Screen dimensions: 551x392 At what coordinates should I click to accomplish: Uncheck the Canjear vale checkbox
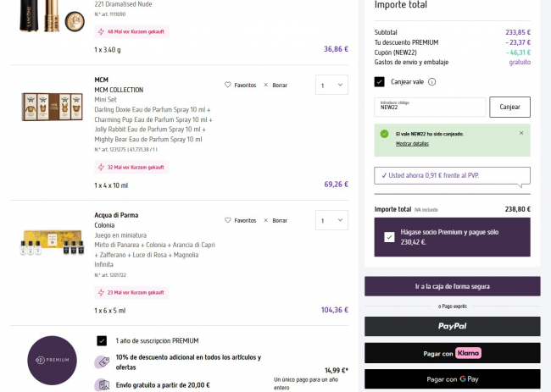coord(380,82)
